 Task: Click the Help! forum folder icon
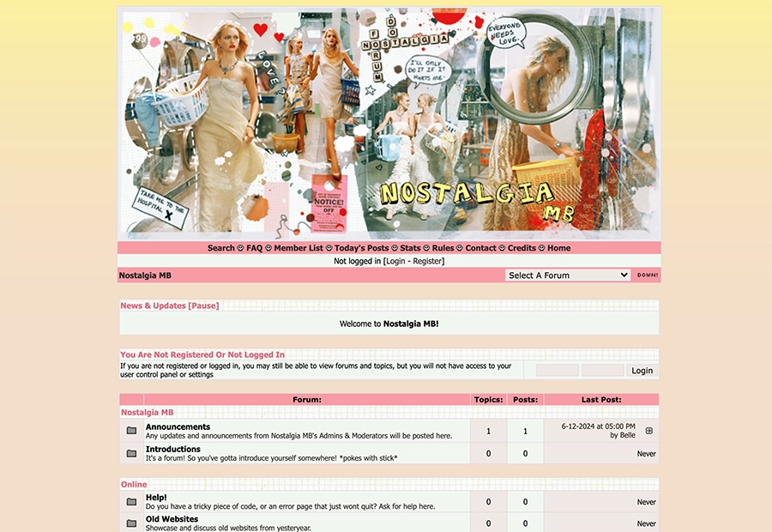coord(131,502)
